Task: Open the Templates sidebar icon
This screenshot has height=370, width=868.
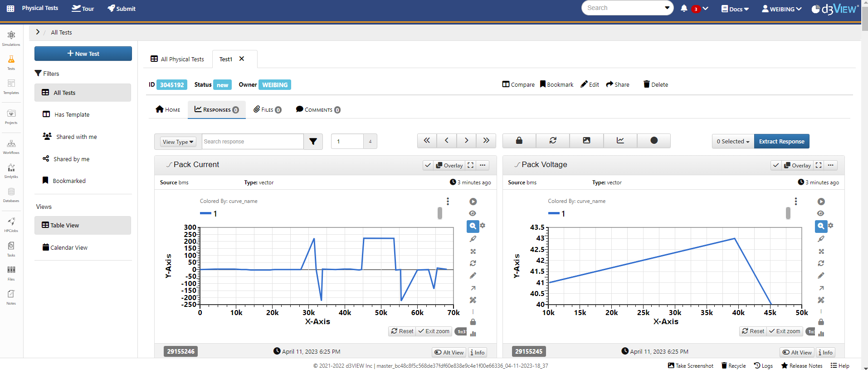Action: click(11, 86)
